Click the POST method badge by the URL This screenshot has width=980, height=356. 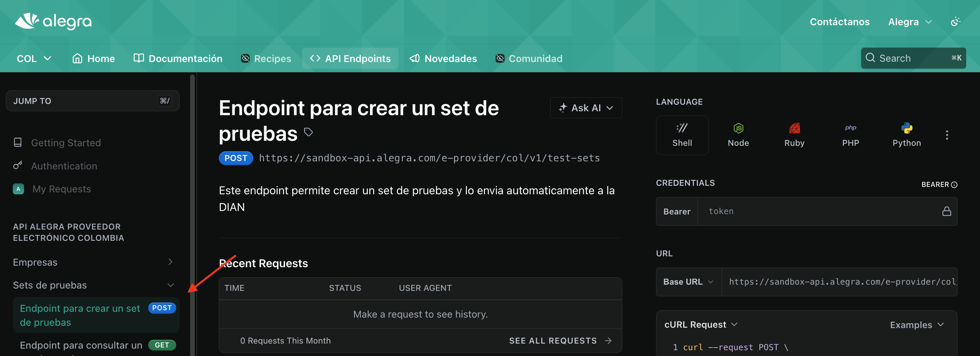[x=236, y=158]
